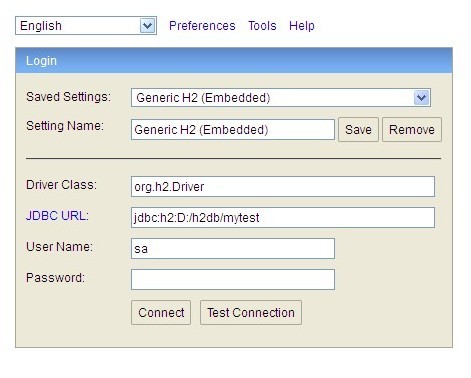471x378 pixels.
Task: Open the language dropdown arrow next to English
Action: (147, 26)
